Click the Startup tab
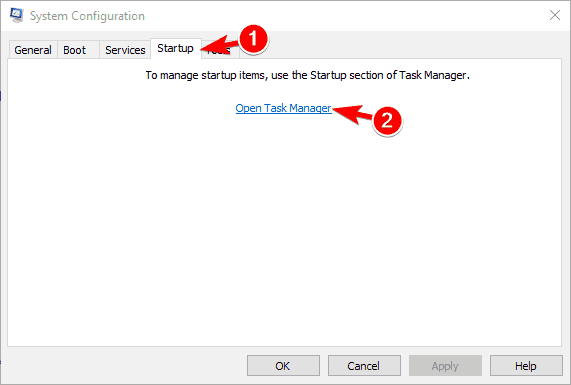The width and height of the screenshot is (571, 385). [175, 48]
